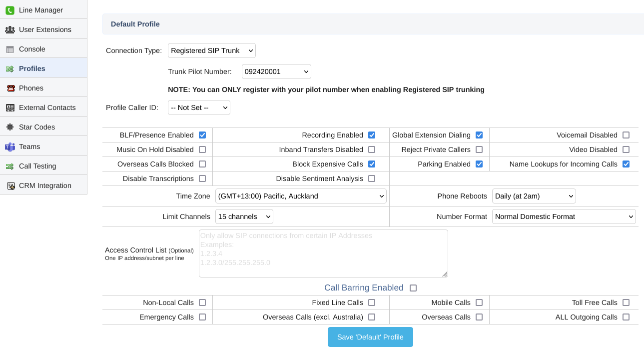
Task: Click Save 'Default' Profile button
Action: point(370,337)
